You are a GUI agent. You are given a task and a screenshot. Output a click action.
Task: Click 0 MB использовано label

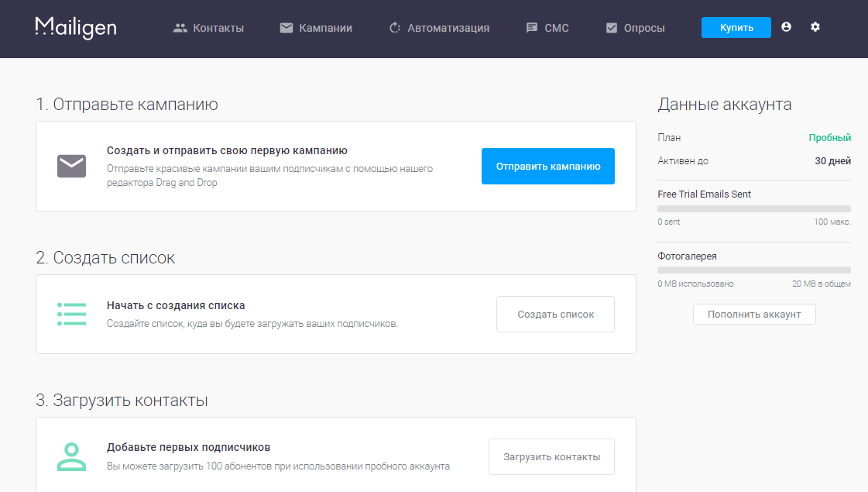pyautogui.click(x=695, y=284)
